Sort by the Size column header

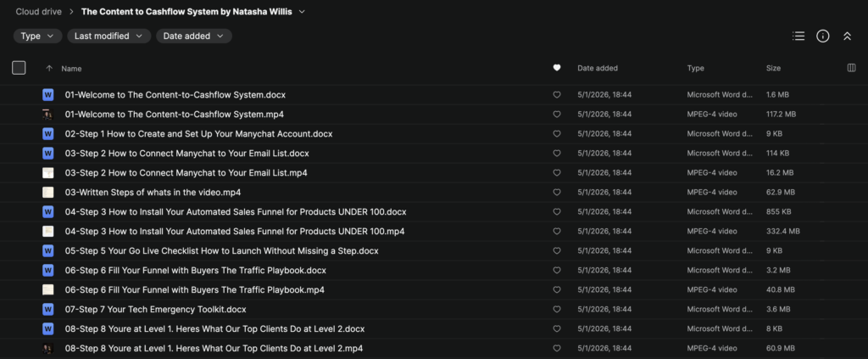(773, 68)
